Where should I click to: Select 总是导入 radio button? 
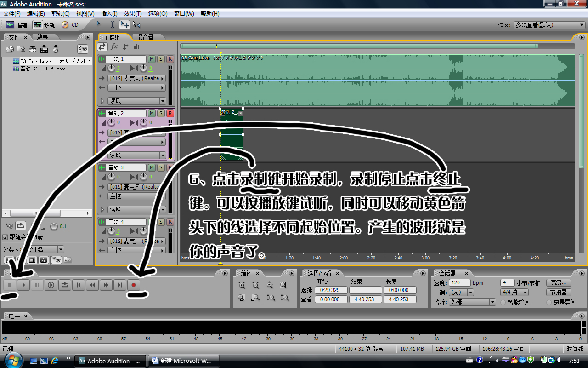pyautogui.click(x=549, y=302)
